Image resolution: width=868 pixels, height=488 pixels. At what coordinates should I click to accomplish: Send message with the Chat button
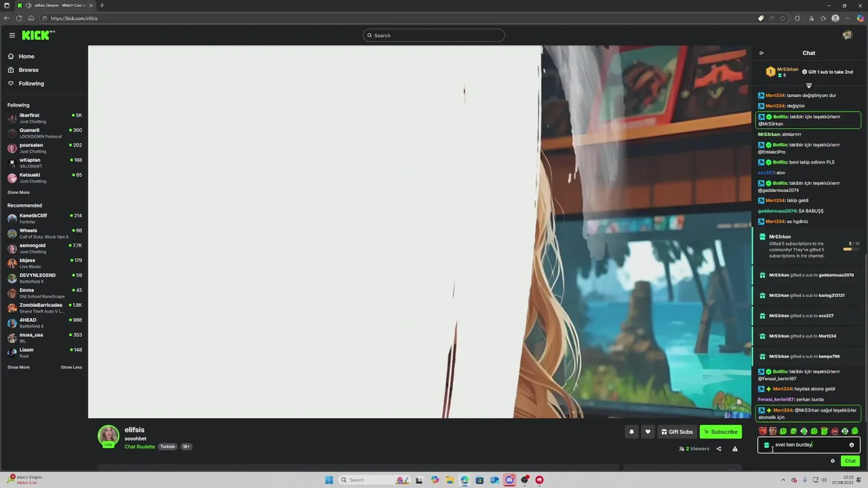[x=850, y=461]
